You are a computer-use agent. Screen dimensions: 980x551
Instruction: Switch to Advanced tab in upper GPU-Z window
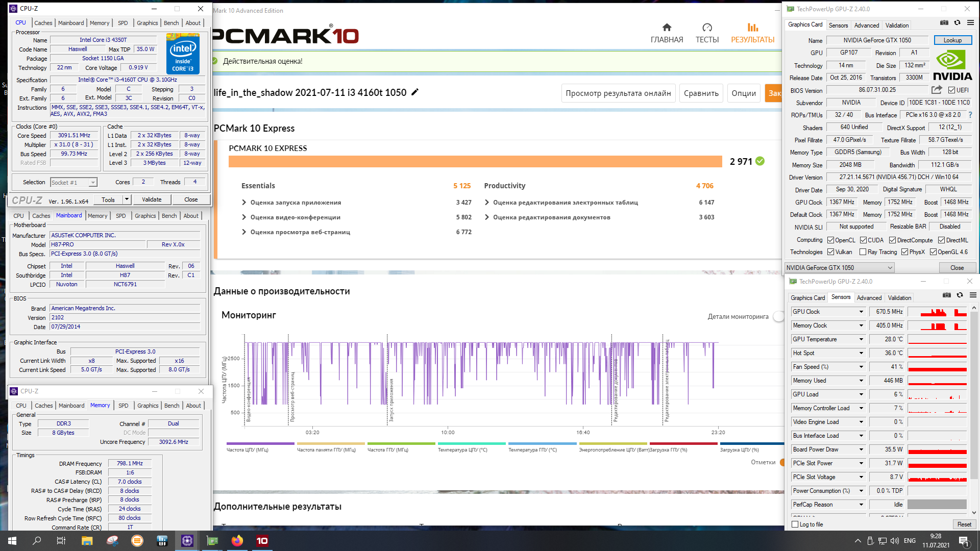pos(866,26)
